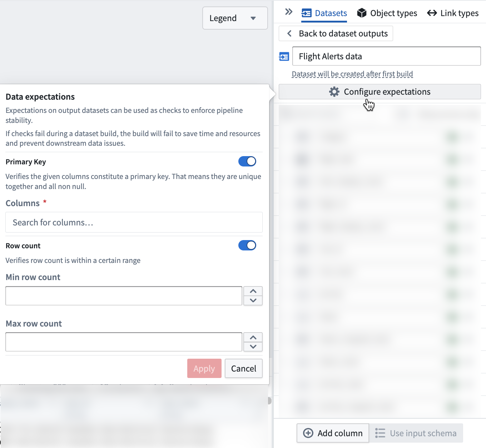The width and height of the screenshot is (486, 448).
Task: Increase the Min row count value
Action: point(253,291)
